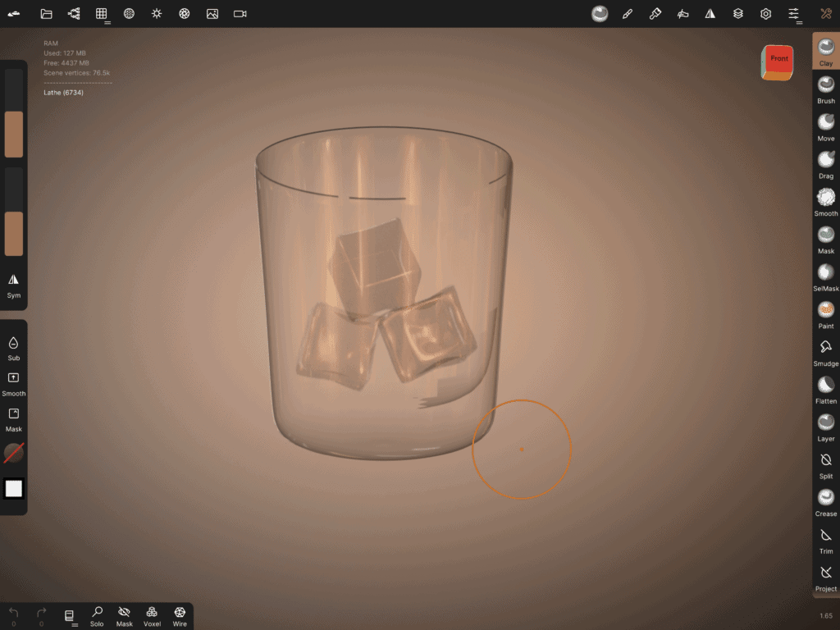Click the white color swatch
Image resolution: width=840 pixels, height=630 pixels.
[14, 489]
